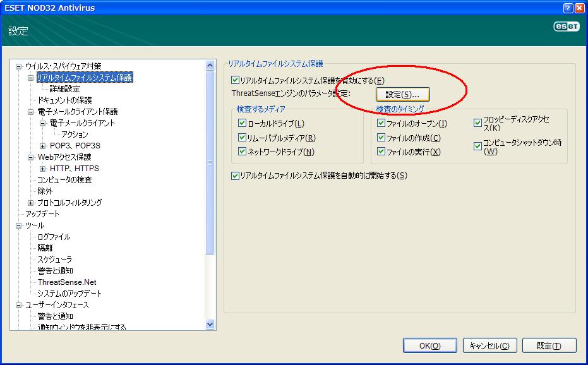Select システムのアップデート tree item
This screenshot has height=365, width=588.
tap(69, 294)
